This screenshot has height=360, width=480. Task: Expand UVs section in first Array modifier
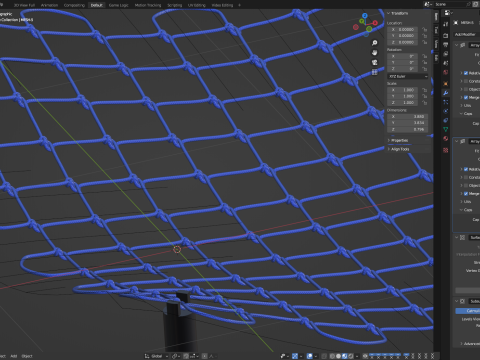(462, 105)
